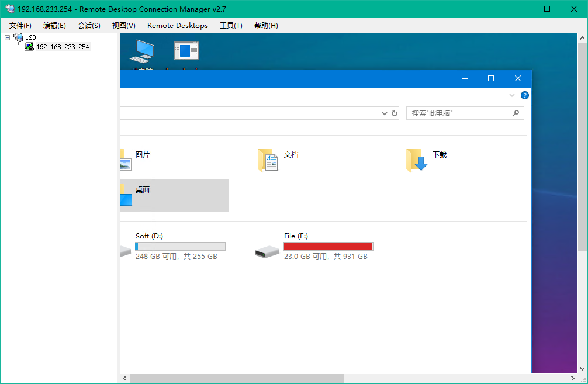Select the 123 group label
The width and height of the screenshot is (588, 384).
[31, 37]
